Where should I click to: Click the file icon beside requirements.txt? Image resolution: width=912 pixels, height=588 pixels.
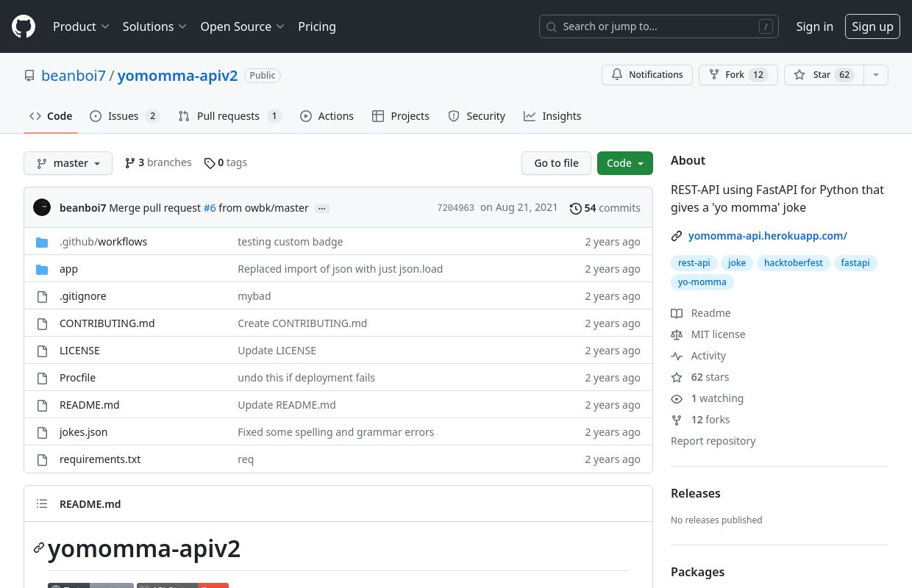(x=42, y=459)
